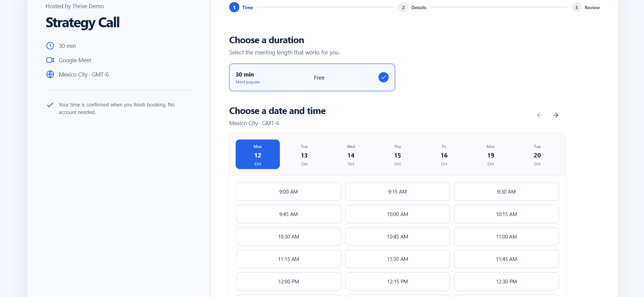Click the green confirmation checkmark icon
The height and width of the screenshot is (297, 644).
(50, 105)
